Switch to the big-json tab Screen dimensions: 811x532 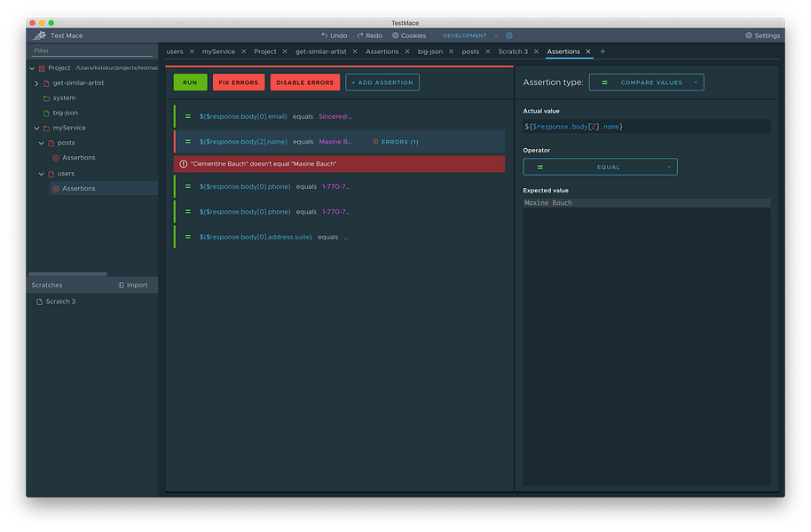pyautogui.click(x=430, y=51)
